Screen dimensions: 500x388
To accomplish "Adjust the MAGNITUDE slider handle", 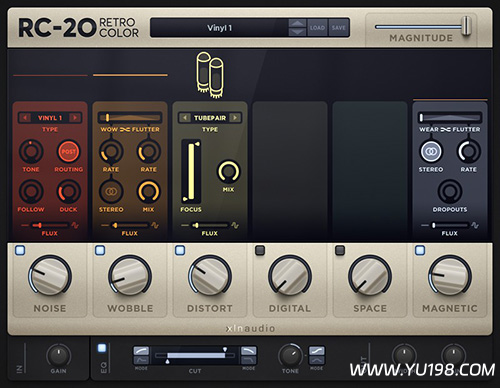I will [x=467, y=26].
